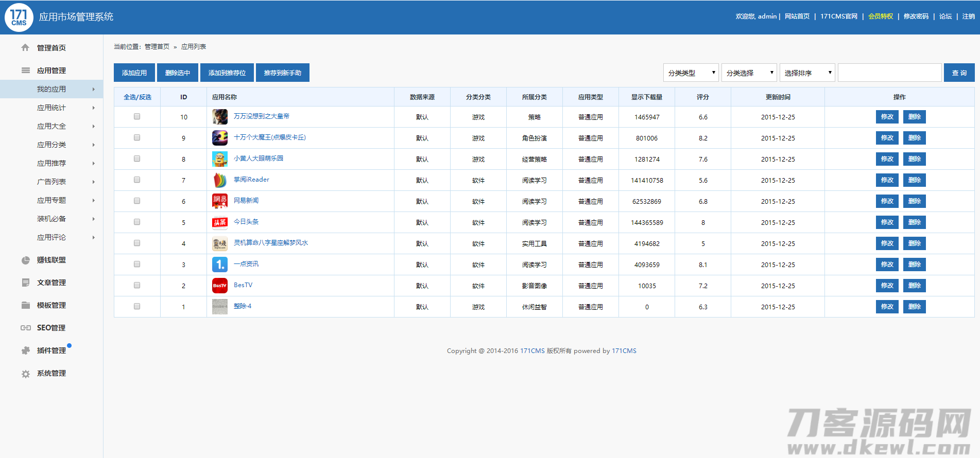Click the 171 CMS logo
The image size is (980, 458).
(x=19, y=17)
